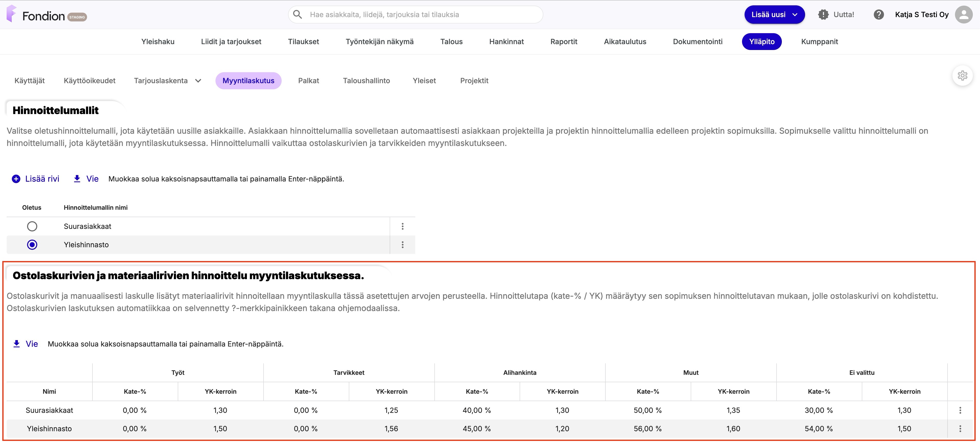Viewport: 980px width, 445px height.
Task: Open the Dokumentointi tab
Action: (x=697, y=41)
